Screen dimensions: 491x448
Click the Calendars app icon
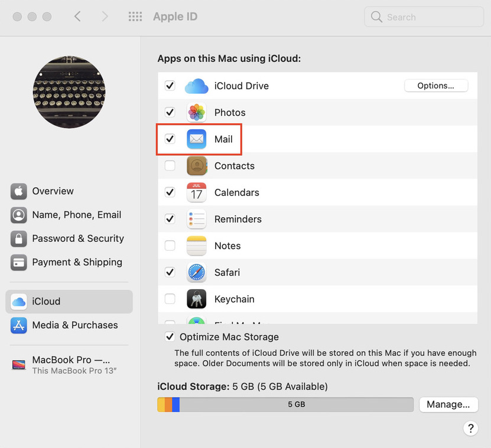[x=196, y=192]
